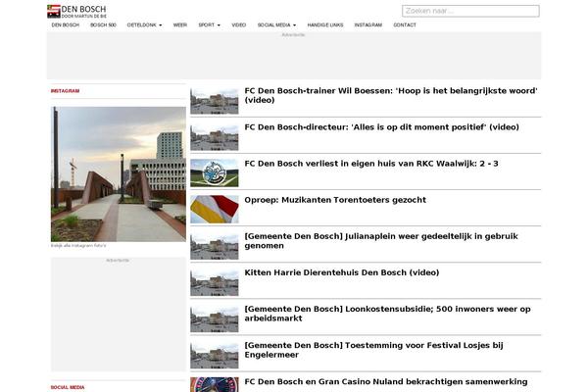
Task: Click thumbnail beside Kitten Harrie article
Action: point(215,283)
